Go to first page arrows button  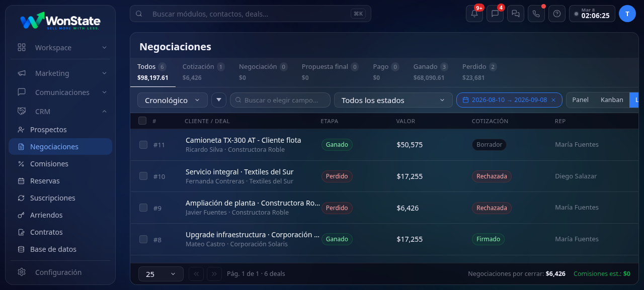196,274
